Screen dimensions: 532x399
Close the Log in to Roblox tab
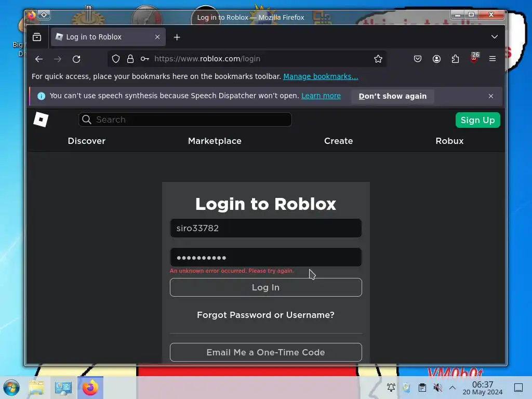point(157,37)
